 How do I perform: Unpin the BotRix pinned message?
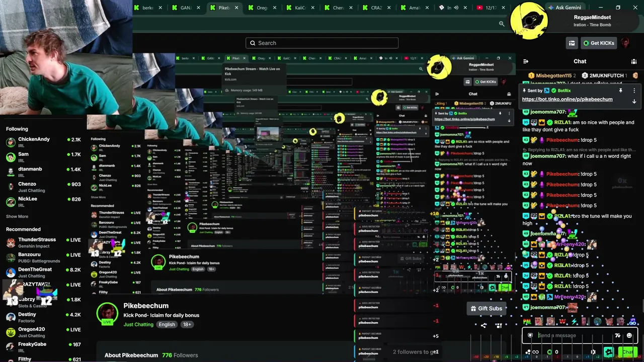coord(620,90)
